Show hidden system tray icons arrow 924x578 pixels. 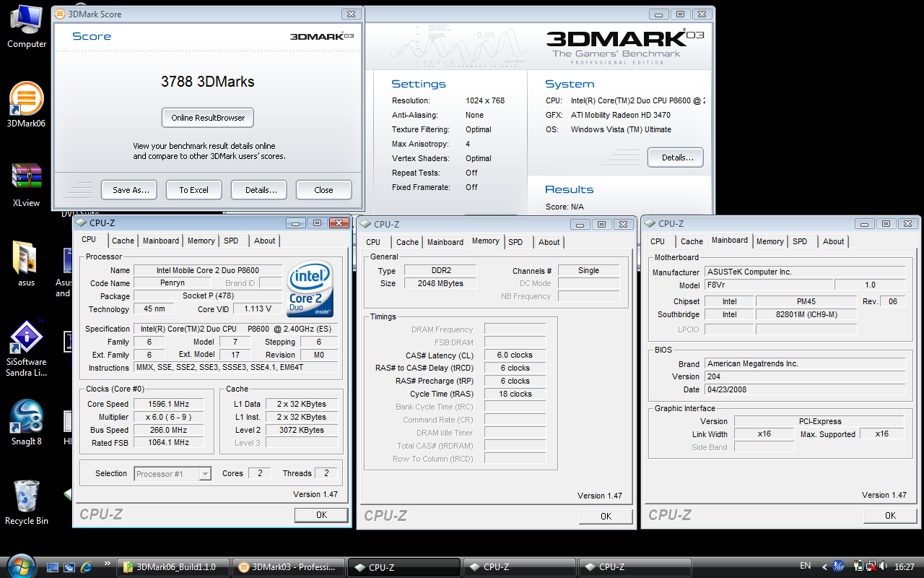(x=824, y=566)
